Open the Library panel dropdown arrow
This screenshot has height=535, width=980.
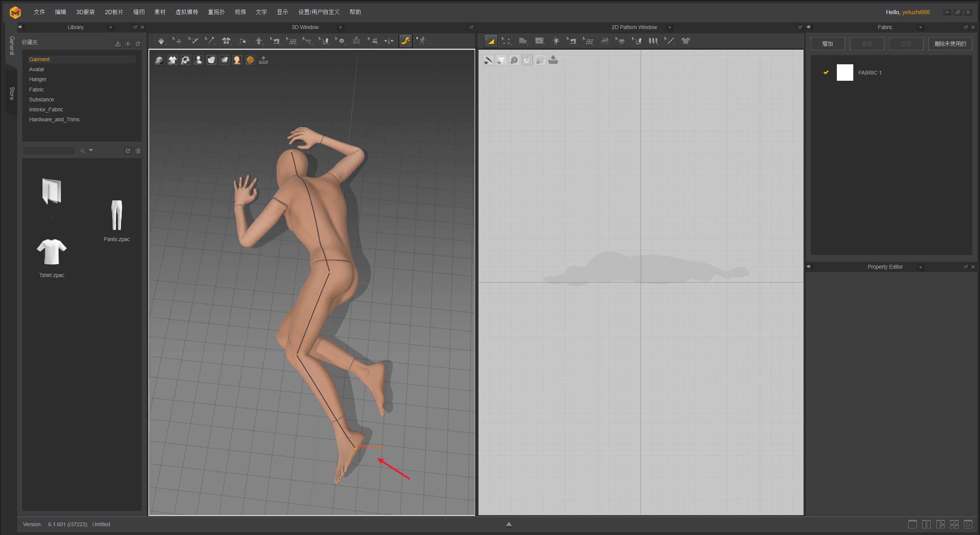point(111,28)
